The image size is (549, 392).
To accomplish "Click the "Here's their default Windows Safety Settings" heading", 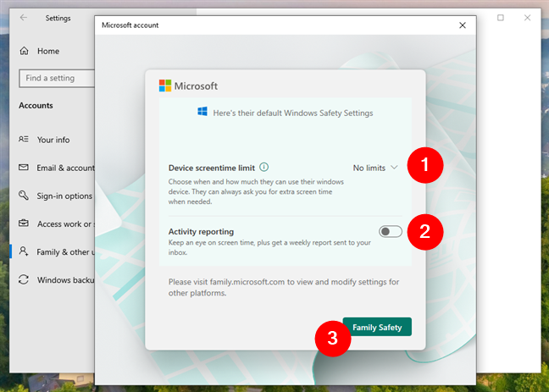I will (293, 113).
